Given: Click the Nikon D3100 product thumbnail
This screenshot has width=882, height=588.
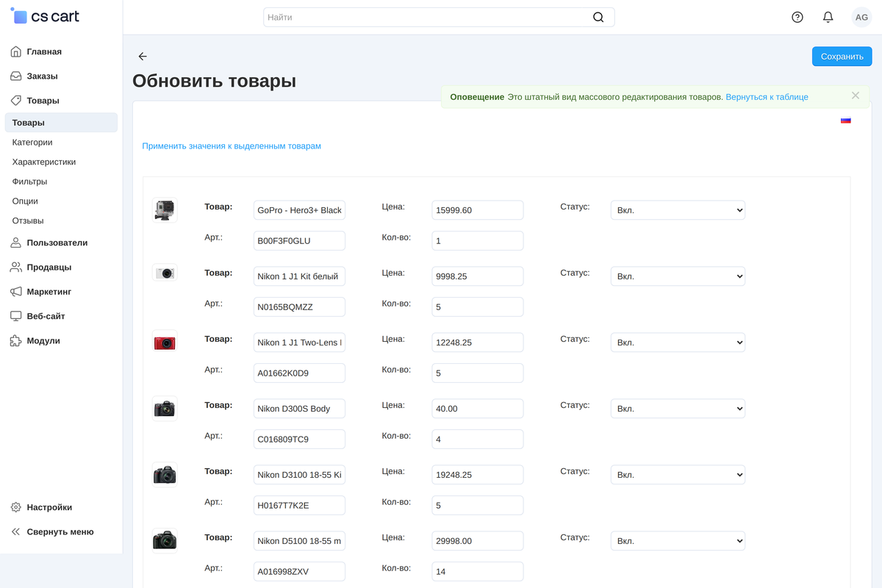Looking at the screenshot, I should (165, 475).
